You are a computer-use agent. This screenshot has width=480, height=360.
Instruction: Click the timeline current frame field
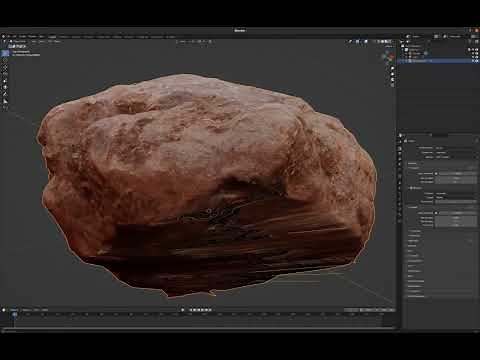352,310
